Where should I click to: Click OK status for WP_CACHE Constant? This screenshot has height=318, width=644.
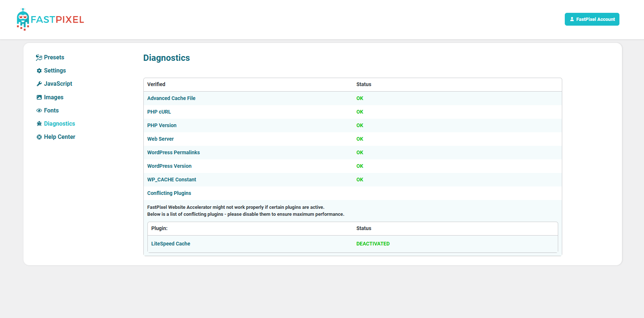point(360,180)
